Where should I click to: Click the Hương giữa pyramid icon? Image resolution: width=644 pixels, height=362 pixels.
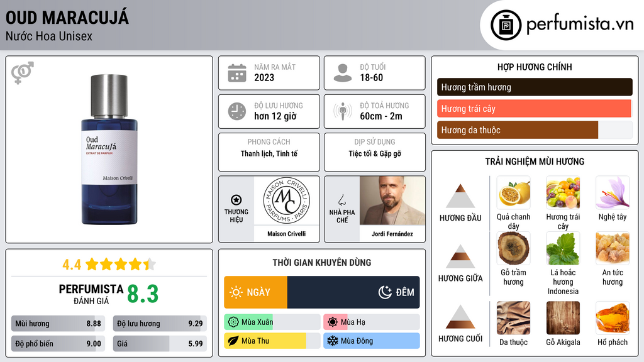coord(460,256)
